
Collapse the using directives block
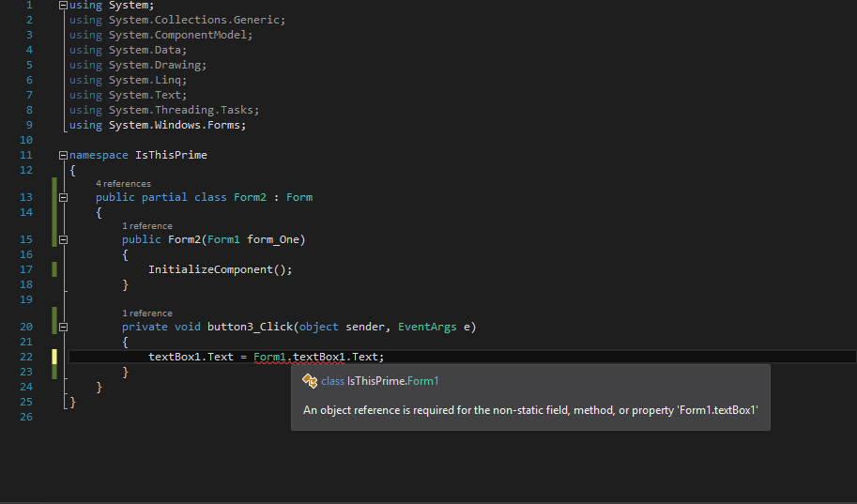(63, 5)
